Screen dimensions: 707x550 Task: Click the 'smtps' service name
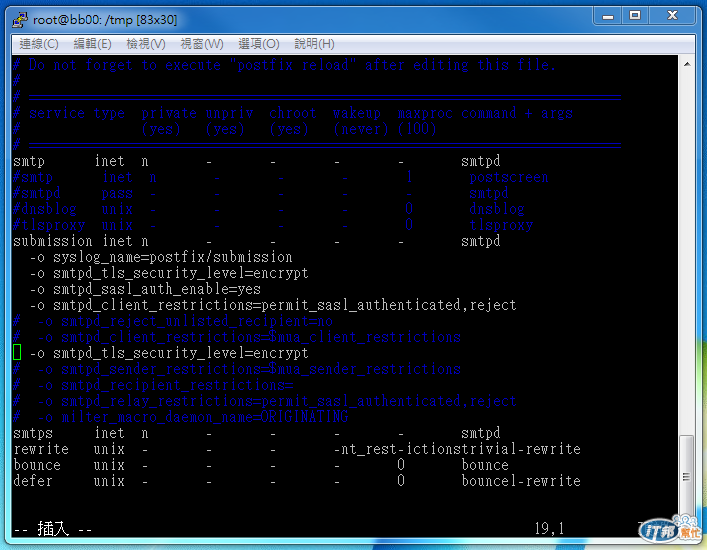[33, 433]
